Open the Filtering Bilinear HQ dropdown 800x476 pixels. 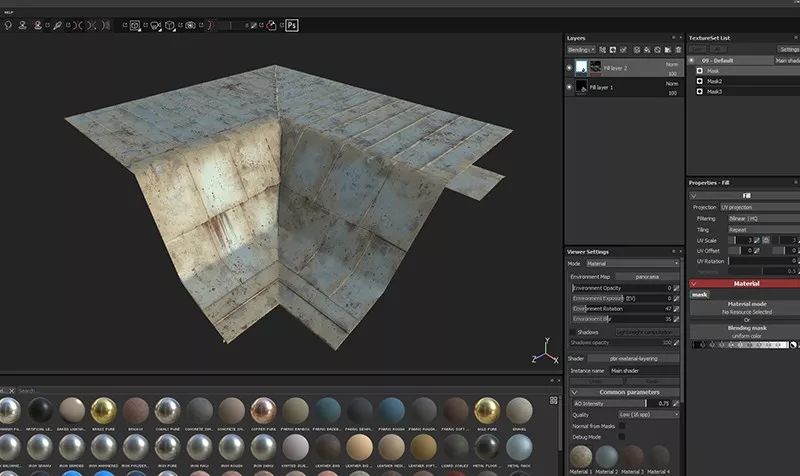(x=764, y=218)
